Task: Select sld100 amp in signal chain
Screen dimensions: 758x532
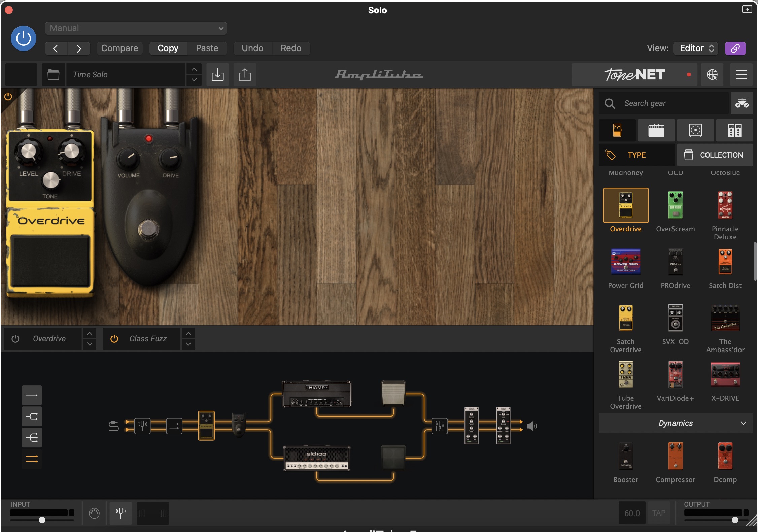Action: tap(317, 458)
